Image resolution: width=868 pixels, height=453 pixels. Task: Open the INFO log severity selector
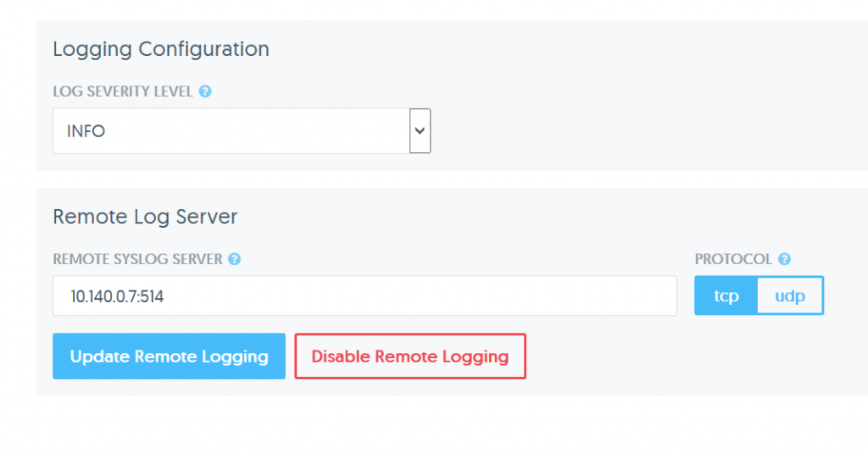pos(242,131)
